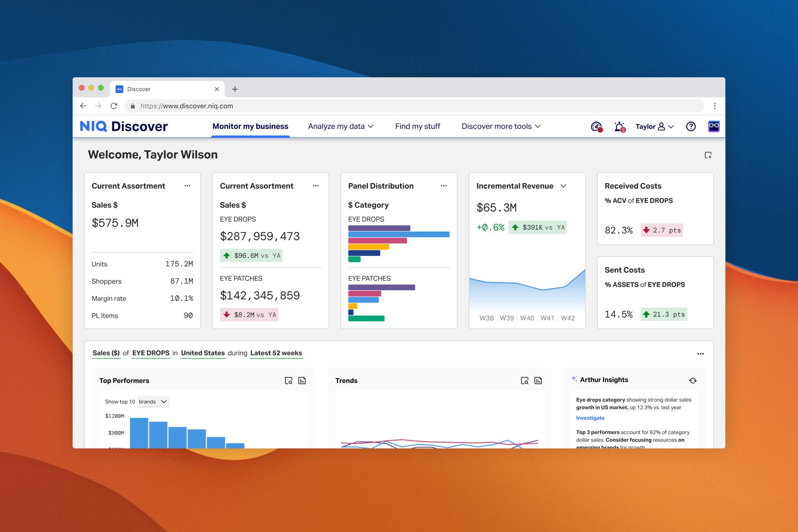Click the green bar in EYE PATCHES distribution
Screen dimensions: 798x532
coord(366,318)
